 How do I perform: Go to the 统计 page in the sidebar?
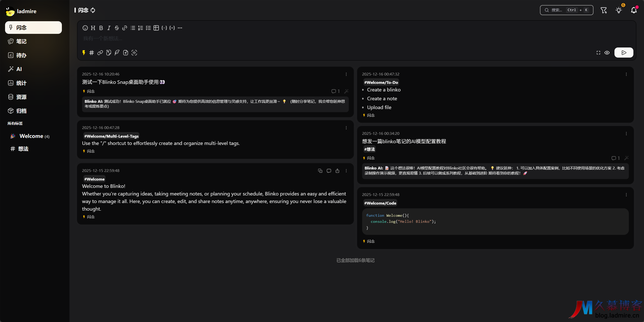tap(21, 83)
